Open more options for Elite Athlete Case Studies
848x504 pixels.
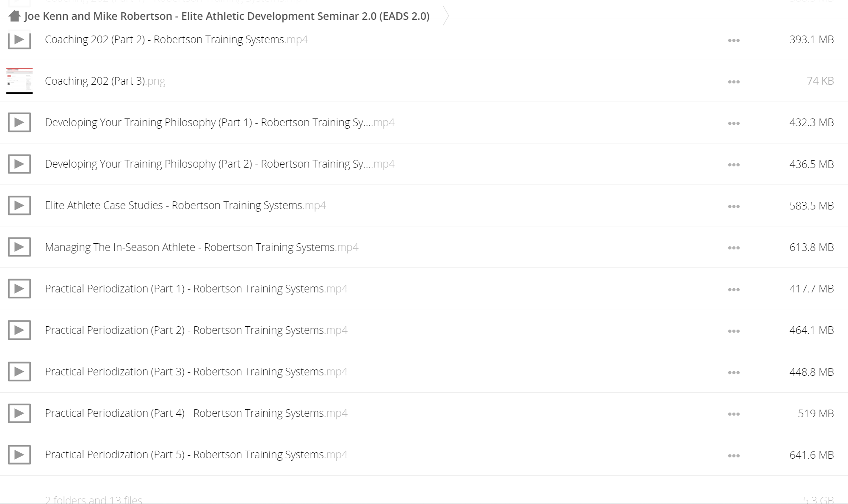[734, 207]
